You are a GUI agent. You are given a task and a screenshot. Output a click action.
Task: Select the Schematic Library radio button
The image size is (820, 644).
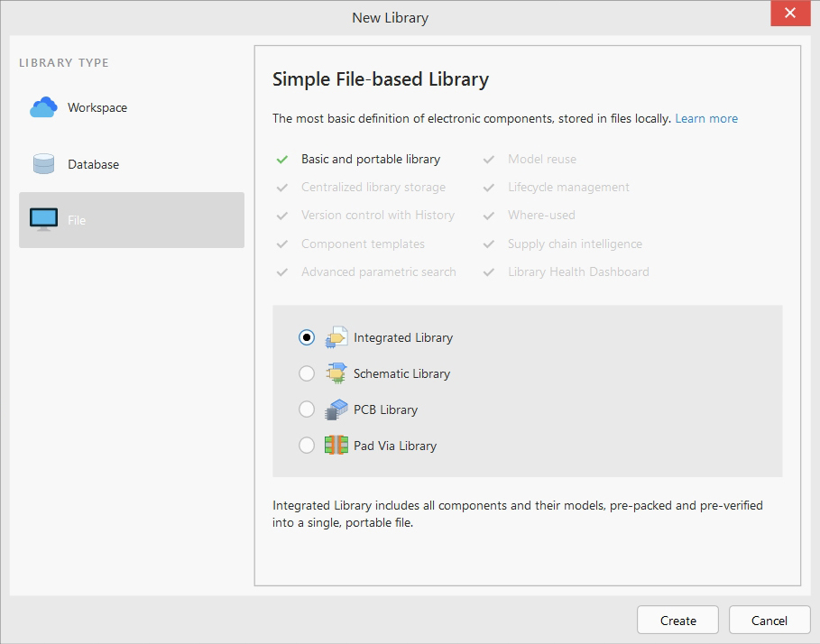click(307, 373)
